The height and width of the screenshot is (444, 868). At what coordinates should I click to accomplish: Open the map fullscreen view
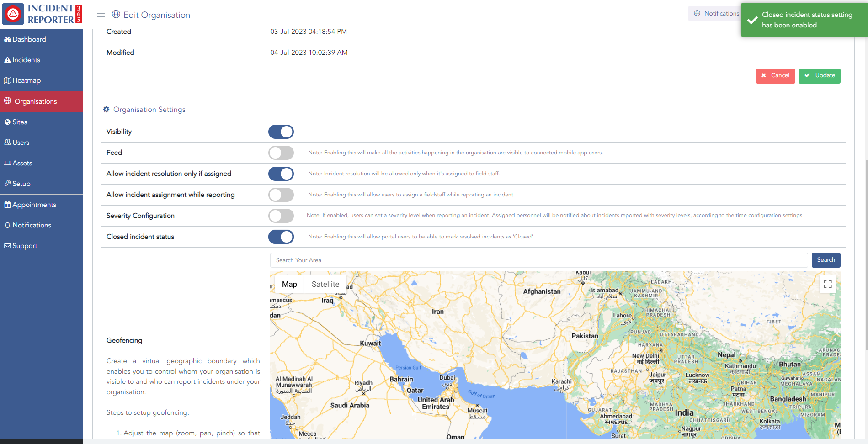coord(827,284)
